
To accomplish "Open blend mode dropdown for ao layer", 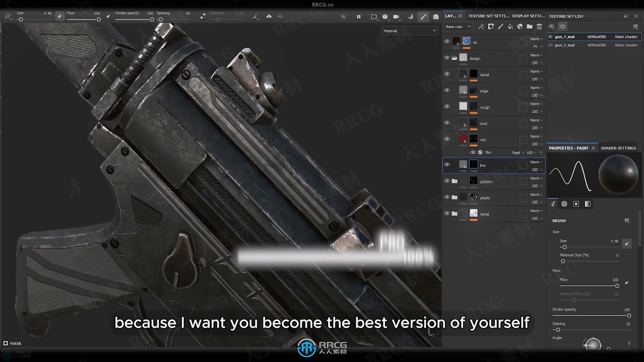I will point(536,39).
